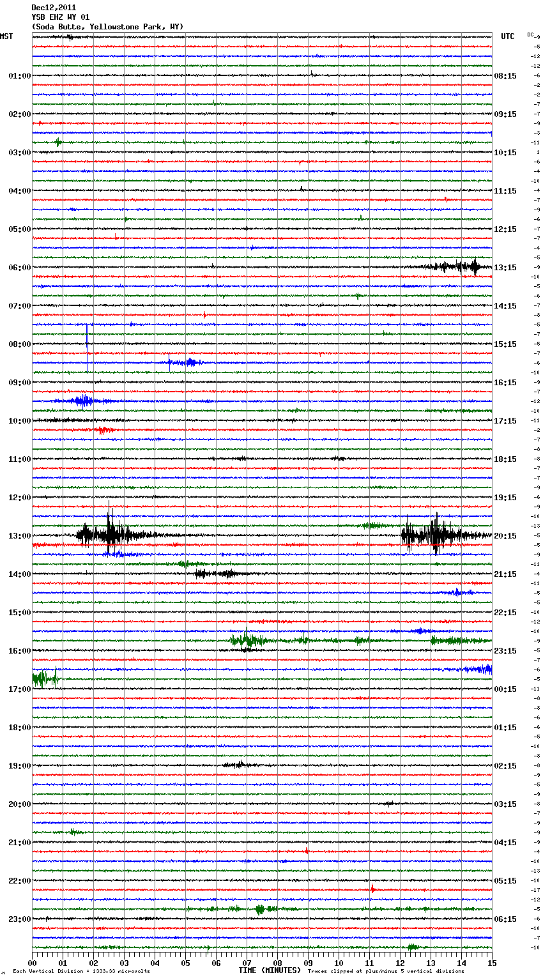This screenshot has height=980, width=543.
Task: Pick the '23:15' UTC time label
Action: coord(505,651)
